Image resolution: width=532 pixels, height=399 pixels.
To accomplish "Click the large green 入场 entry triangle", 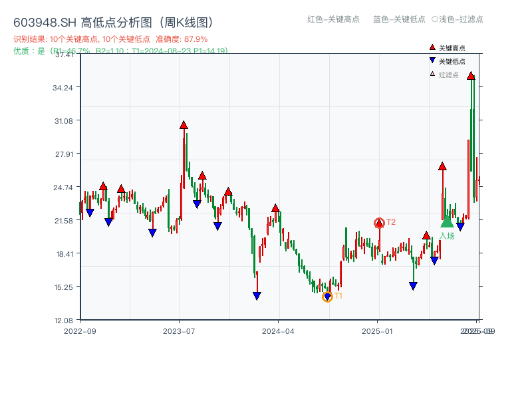I will (446, 221).
